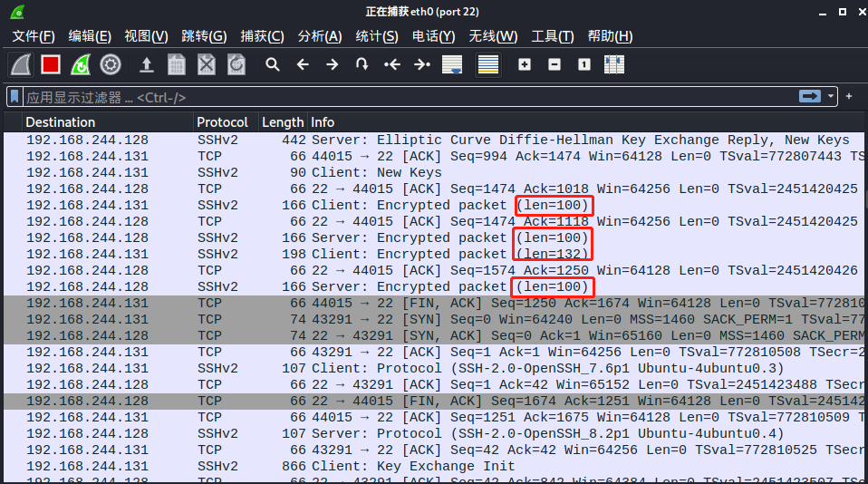Sort by the Protocol column header
868x484 pixels.
pyautogui.click(x=226, y=121)
